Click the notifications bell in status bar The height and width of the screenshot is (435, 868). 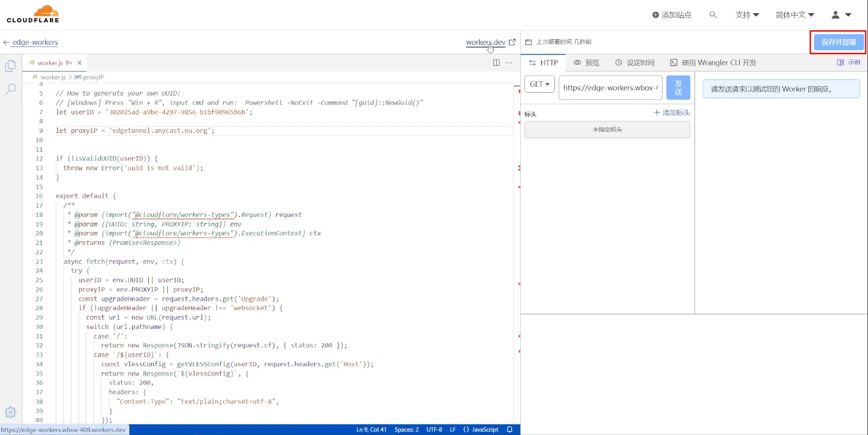[x=510, y=429]
